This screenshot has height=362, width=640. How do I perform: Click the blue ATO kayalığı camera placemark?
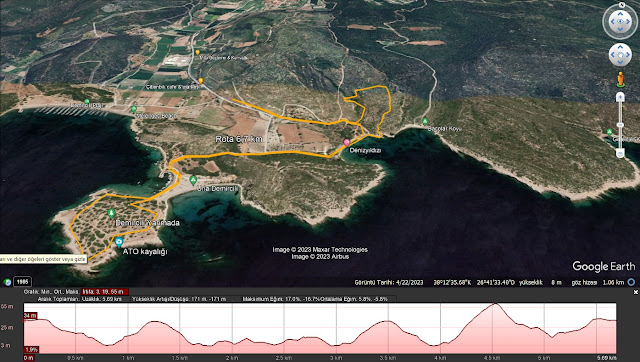click(118, 242)
